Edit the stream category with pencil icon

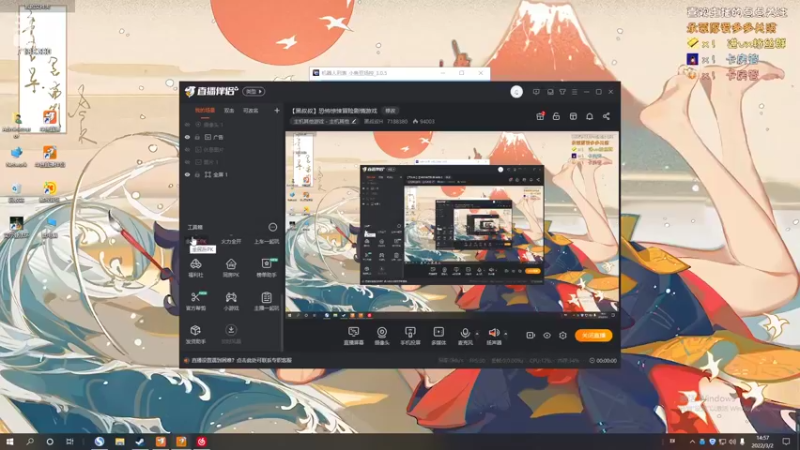tap(354, 121)
